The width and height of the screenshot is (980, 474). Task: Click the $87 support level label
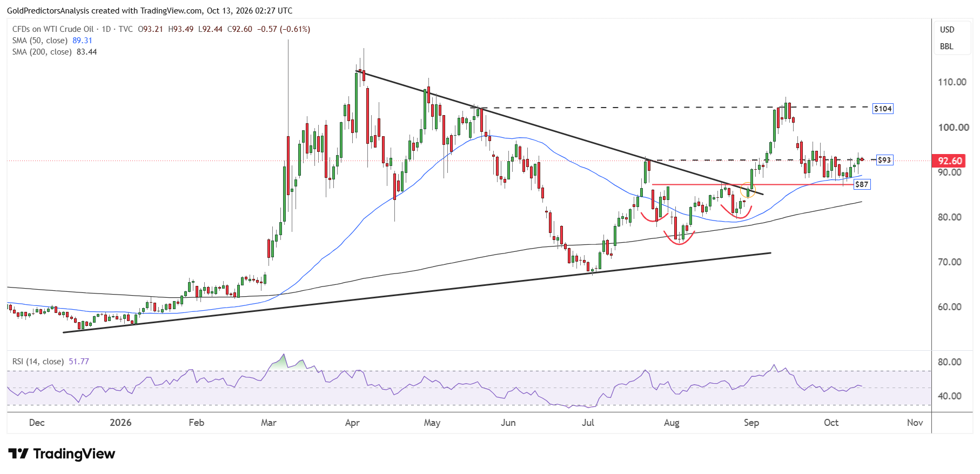point(862,184)
